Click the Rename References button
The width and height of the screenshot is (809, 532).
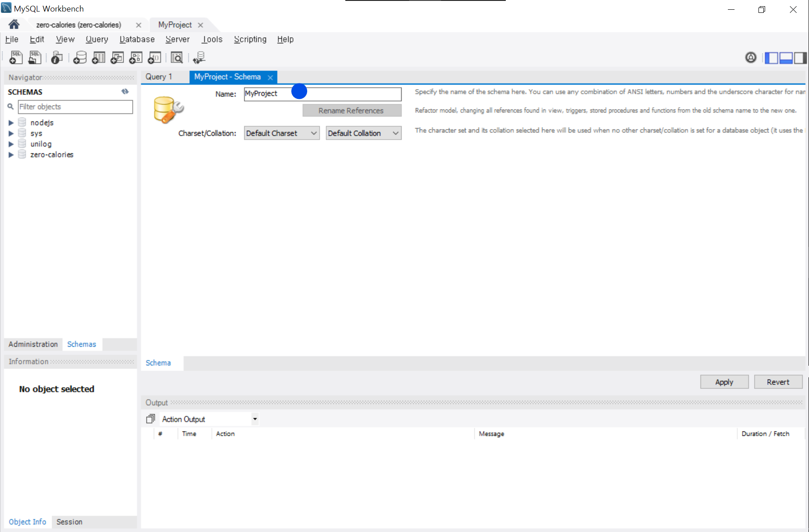tap(352, 110)
